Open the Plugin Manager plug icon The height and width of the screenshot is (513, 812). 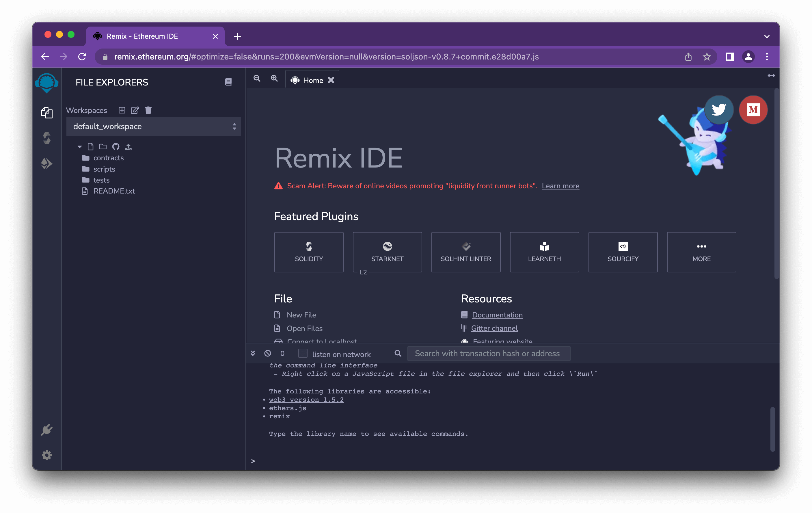(46, 430)
